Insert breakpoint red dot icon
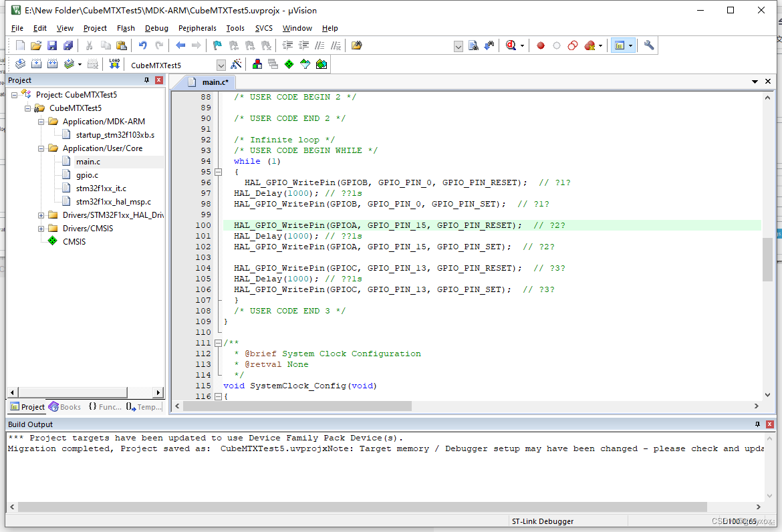This screenshot has width=782, height=532. tap(540, 45)
